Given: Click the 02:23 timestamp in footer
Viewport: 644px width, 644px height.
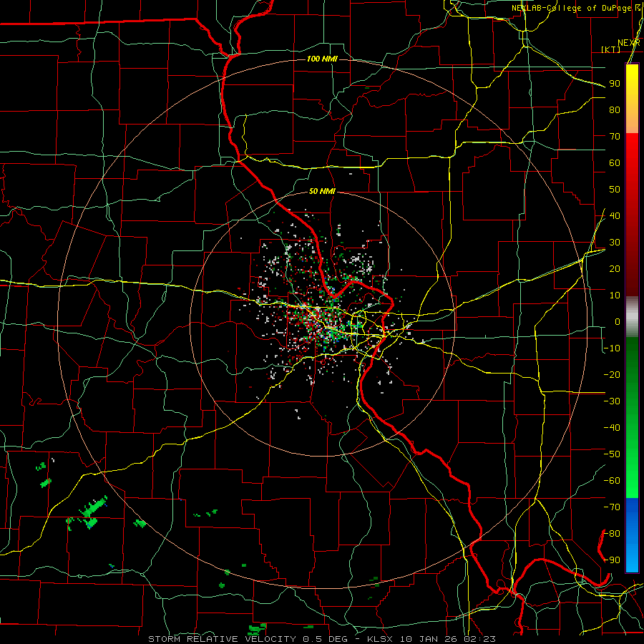Looking at the screenshot, I should 481,639.
